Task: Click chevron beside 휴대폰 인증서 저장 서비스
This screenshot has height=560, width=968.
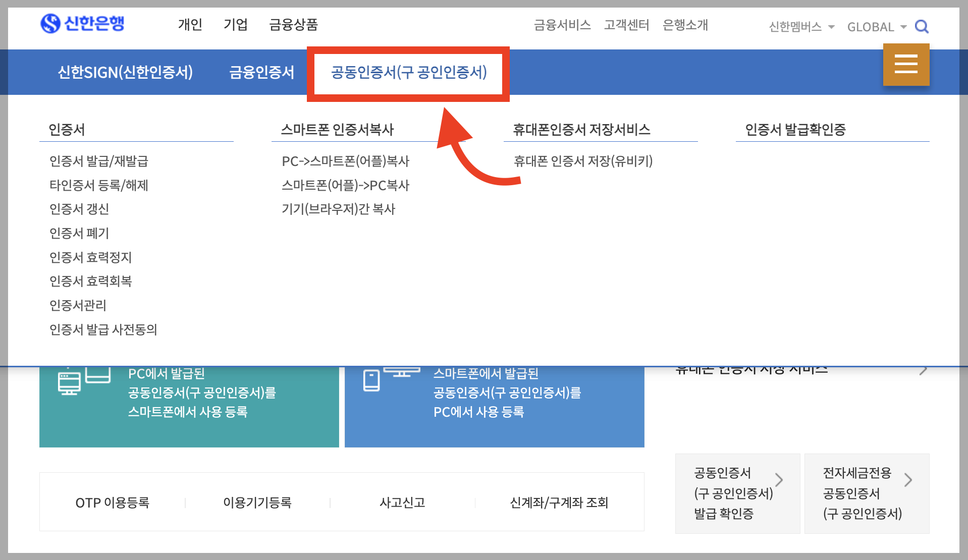Action: [923, 370]
